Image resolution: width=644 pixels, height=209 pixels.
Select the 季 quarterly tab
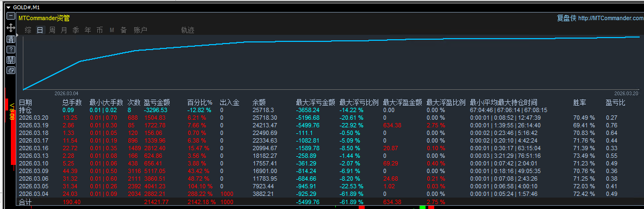click(76, 30)
